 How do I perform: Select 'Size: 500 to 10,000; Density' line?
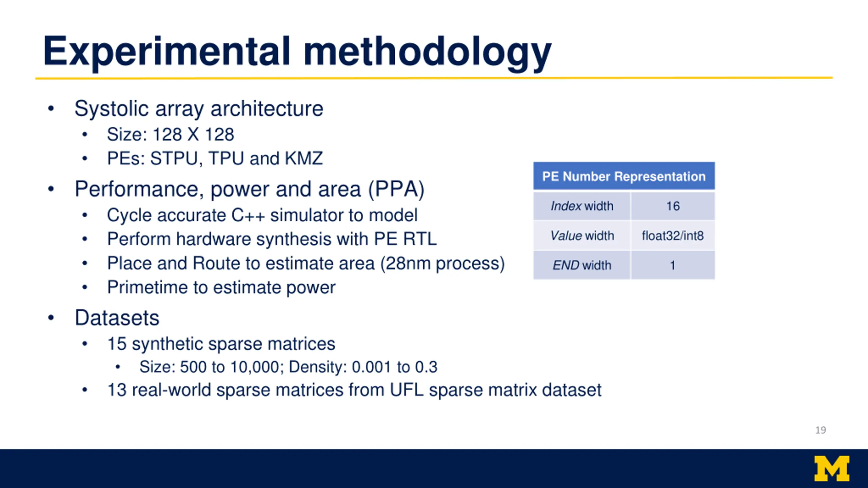pyautogui.click(x=288, y=367)
